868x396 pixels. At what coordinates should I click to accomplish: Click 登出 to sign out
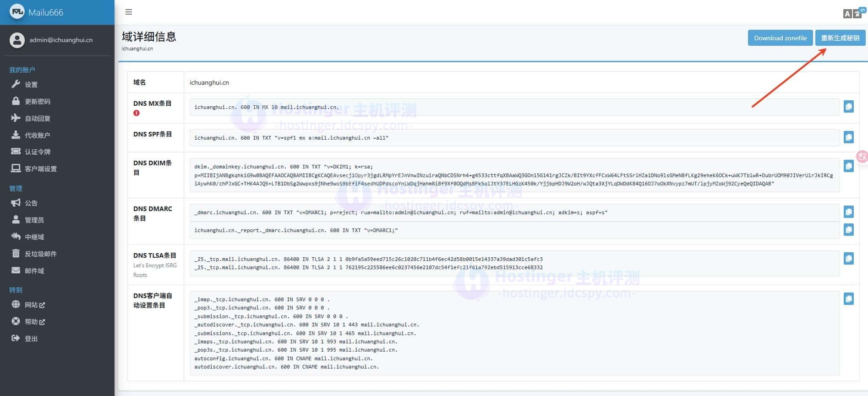click(31, 339)
